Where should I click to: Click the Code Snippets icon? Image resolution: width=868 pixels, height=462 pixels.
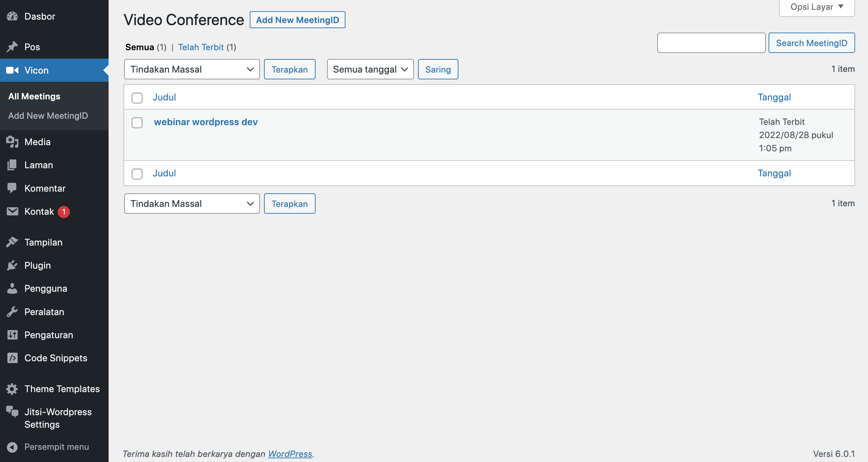click(x=12, y=358)
